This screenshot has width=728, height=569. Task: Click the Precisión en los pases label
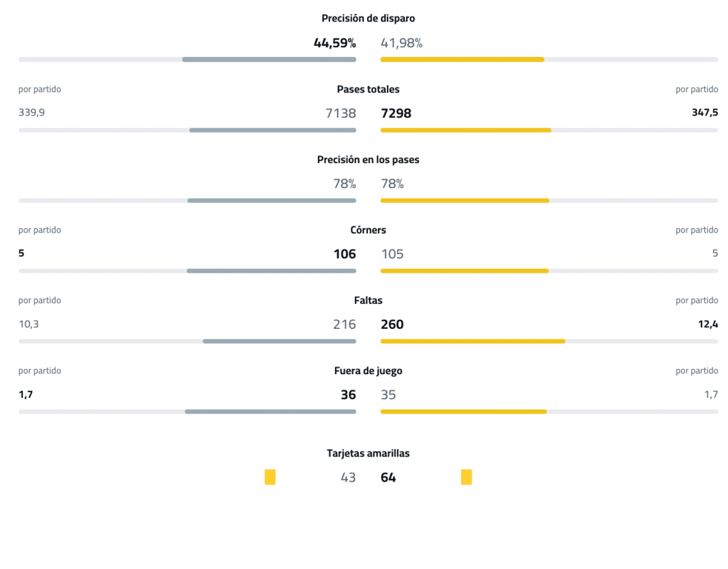tap(368, 160)
